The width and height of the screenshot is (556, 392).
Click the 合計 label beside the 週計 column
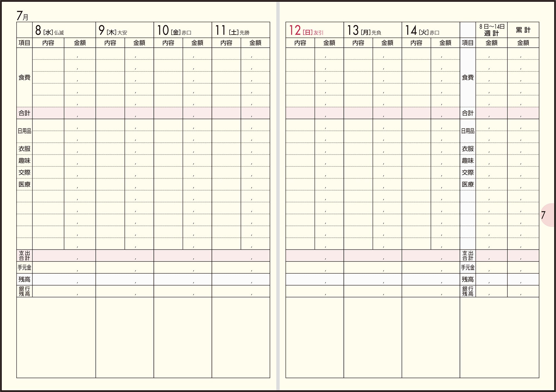[x=468, y=113]
